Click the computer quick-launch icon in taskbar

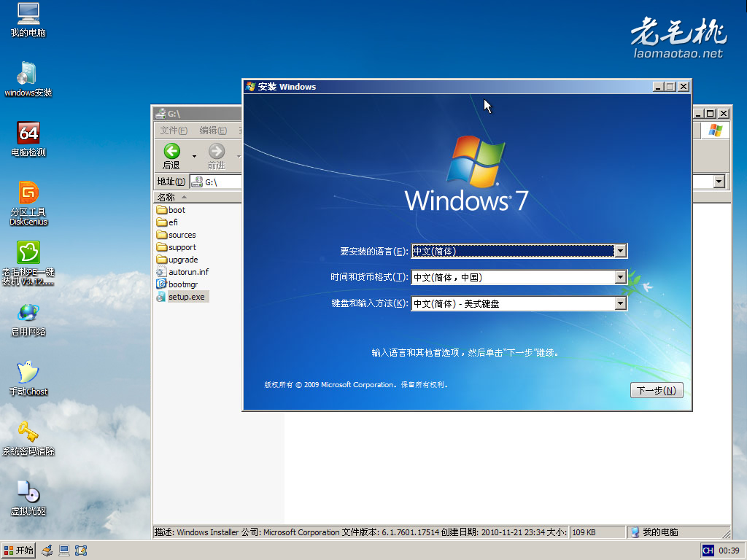pyautogui.click(x=64, y=551)
